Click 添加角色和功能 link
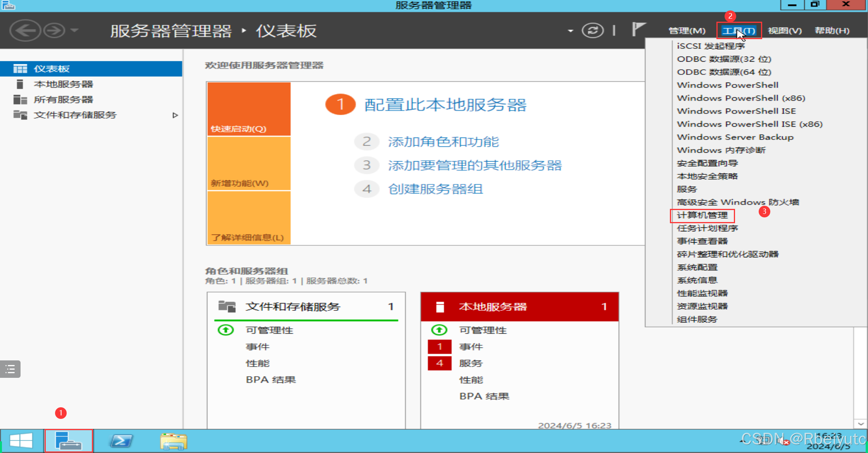Viewport: 868px width, 453px height. click(443, 142)
